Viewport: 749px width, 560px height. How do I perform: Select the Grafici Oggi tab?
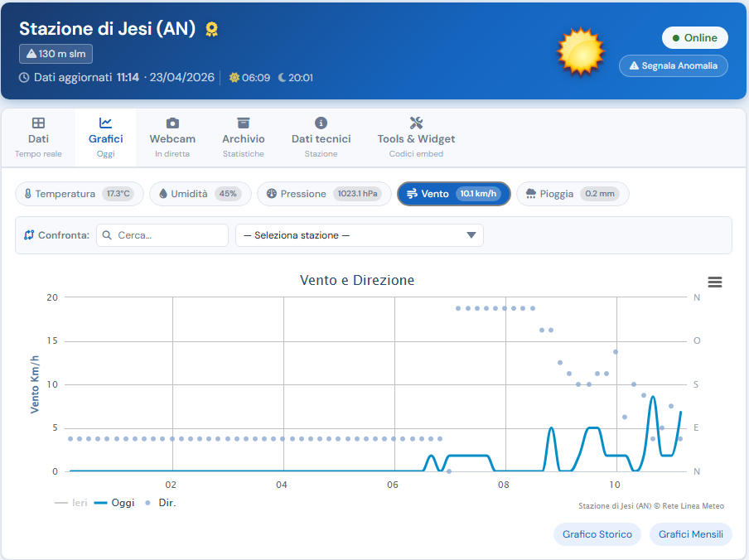[x=105, y=138]
